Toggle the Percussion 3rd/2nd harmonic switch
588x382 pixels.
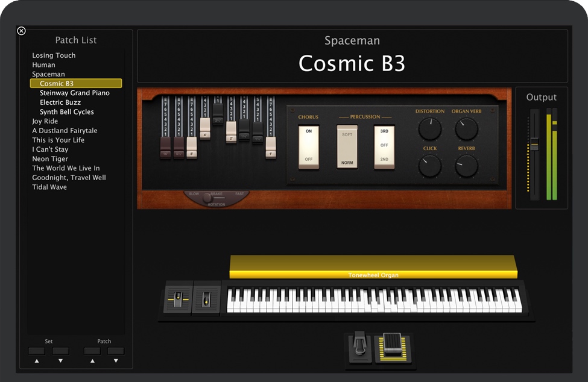[384, 146]
